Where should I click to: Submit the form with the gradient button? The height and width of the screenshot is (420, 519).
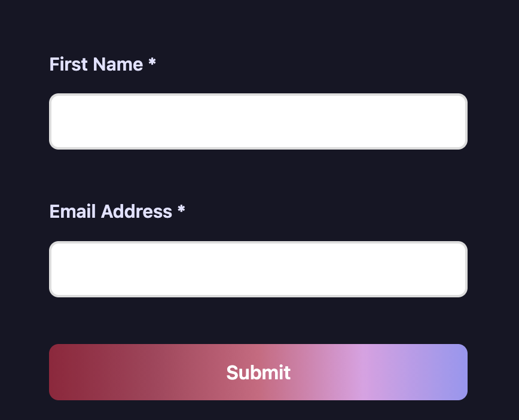point(258,372)
